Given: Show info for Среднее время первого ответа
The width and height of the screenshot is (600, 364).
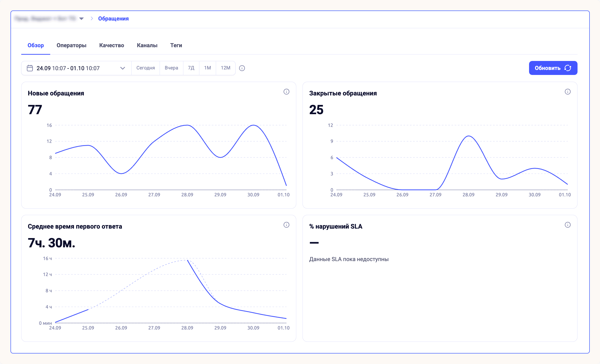Looking at the screenshot, I should [286, 225].
